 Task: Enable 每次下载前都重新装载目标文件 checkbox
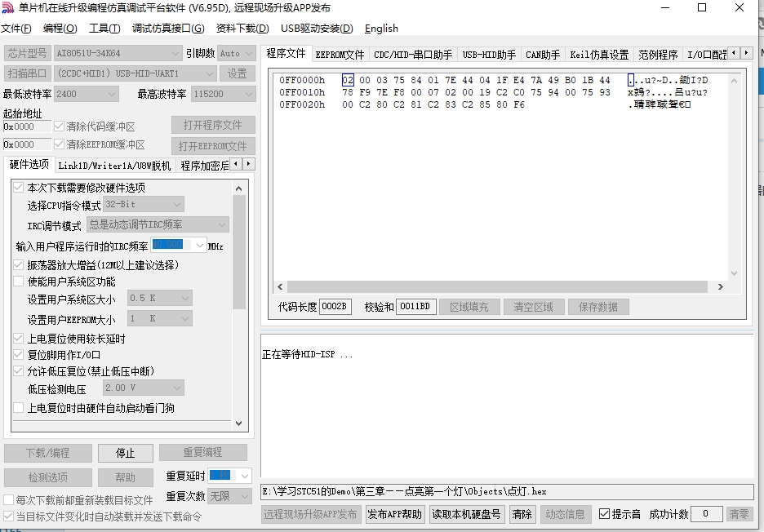click(8, 500)
